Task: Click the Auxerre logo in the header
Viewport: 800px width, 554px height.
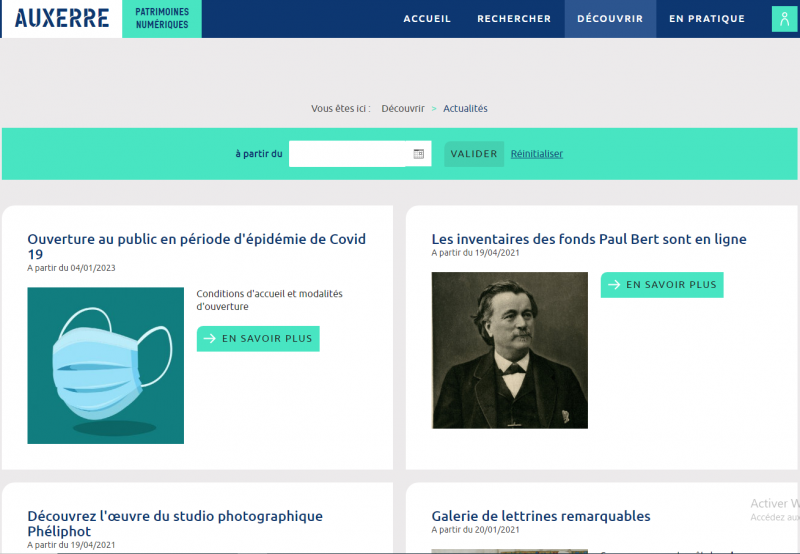Action: pos(62,18)
